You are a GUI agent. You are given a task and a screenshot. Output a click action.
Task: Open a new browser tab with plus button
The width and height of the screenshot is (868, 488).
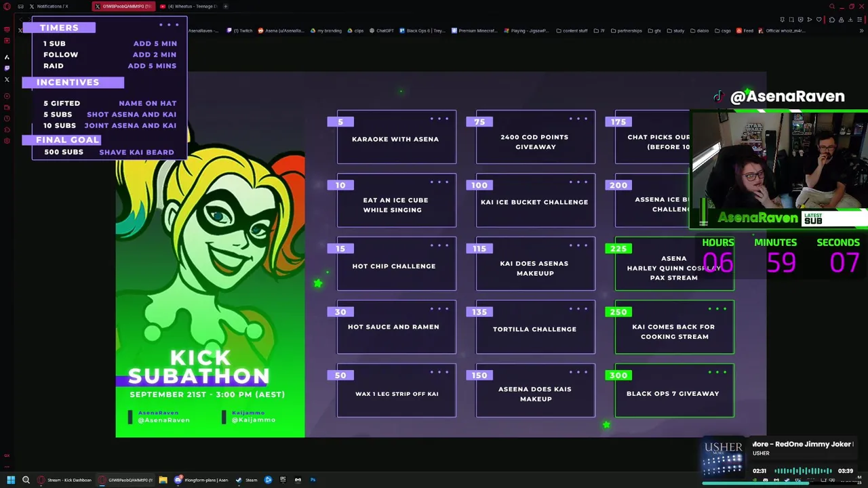[226, 6]
